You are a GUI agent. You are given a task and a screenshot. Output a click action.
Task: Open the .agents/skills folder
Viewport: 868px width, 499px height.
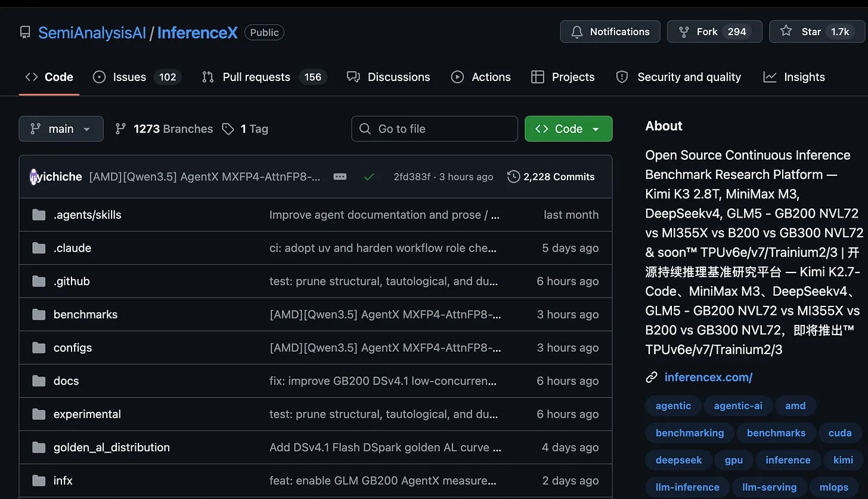pos(87,215)
